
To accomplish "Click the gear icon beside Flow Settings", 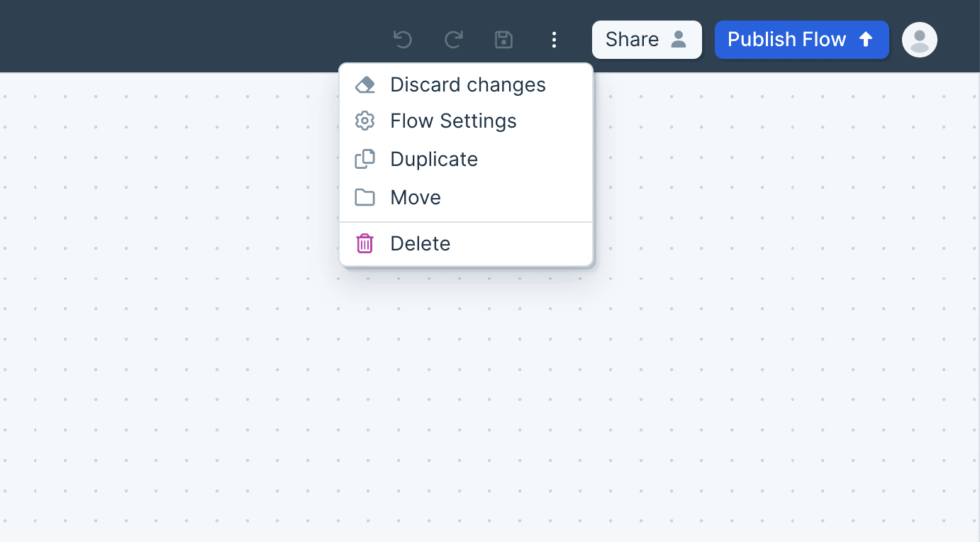I will 364,121.
